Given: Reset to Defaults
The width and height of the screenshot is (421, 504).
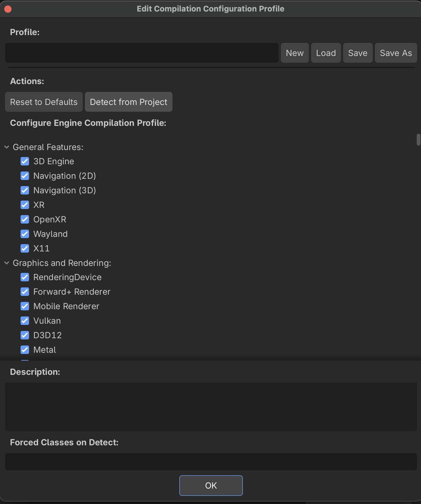Looking at the screenshot, I should click(44, 102).
